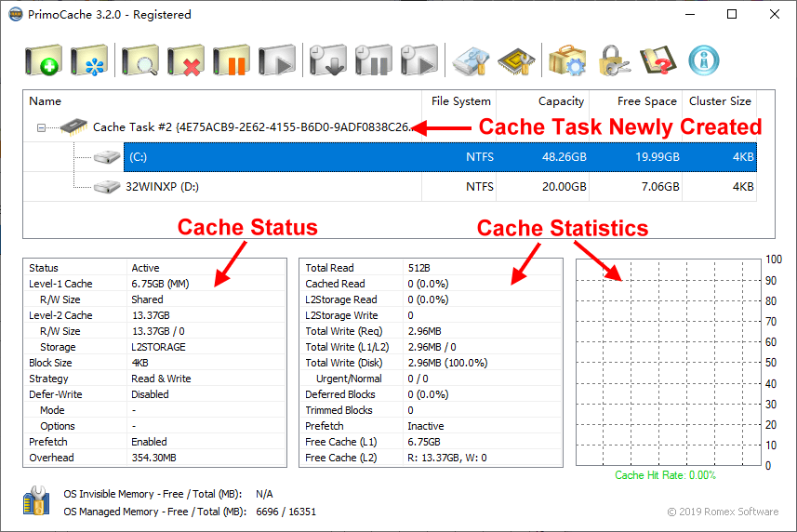Click the 7.06GB free space cell
This screenshot has width=797, height=532.
(x=659, y=187)
